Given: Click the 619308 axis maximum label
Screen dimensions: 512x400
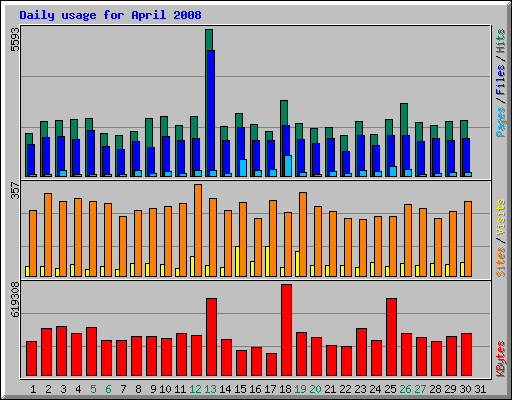Looking at the screenshot, I should [x=15, y=299].
